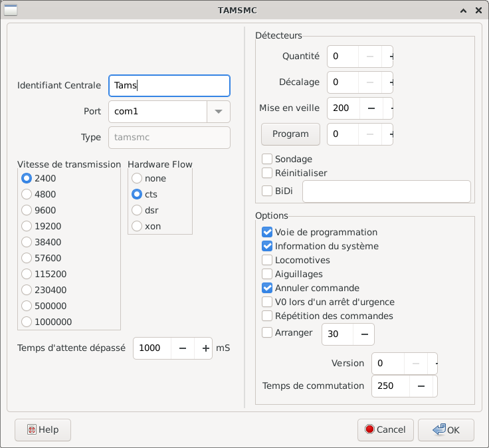
Task: Uncheck Voie de programmation option
Action: 267,232
